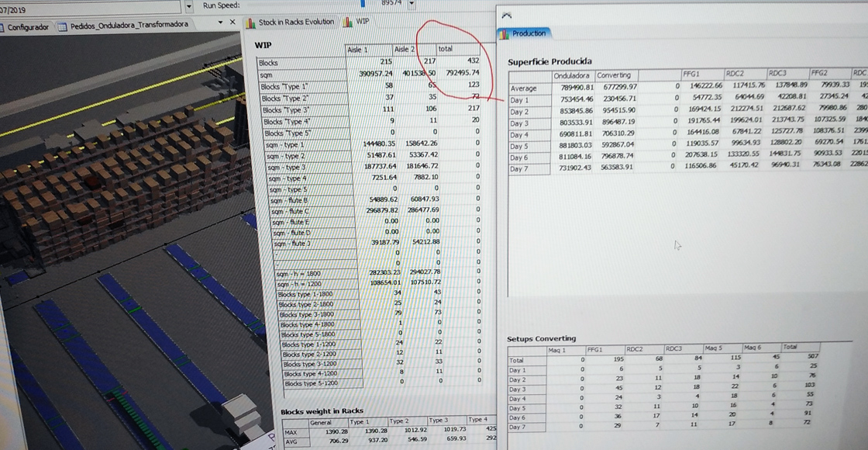Click the Onduladora column header
The image size is (868, 450).
click(x=572, y=76)
